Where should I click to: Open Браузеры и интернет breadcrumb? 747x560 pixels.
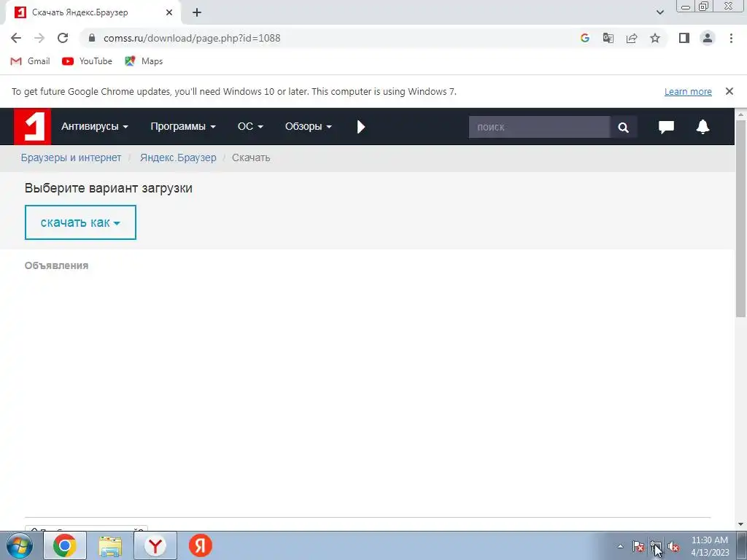click(71, 157)
